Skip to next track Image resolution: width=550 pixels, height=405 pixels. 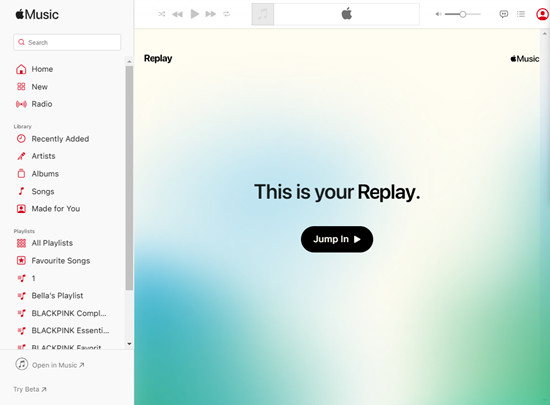point(210,14)
